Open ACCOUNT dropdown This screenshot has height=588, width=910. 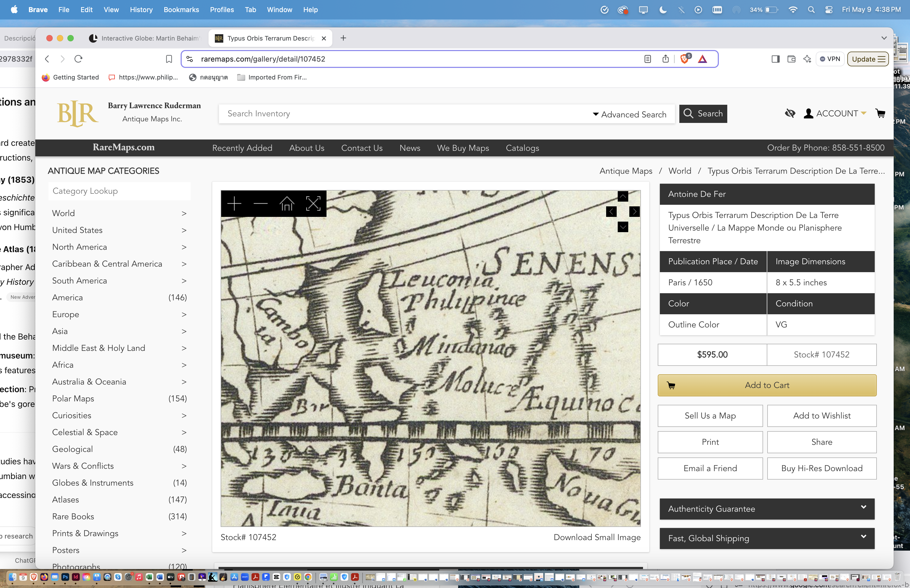[835, 113]
